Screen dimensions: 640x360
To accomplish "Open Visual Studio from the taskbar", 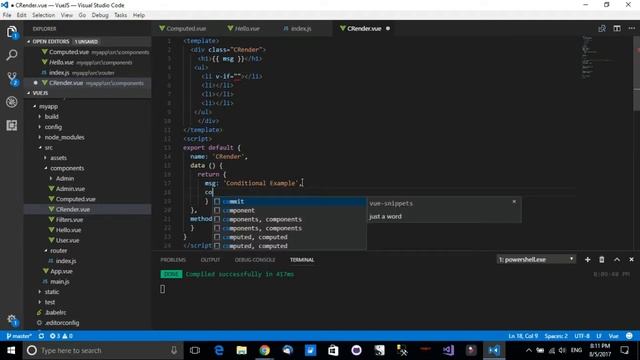I will tap(448, 350).
